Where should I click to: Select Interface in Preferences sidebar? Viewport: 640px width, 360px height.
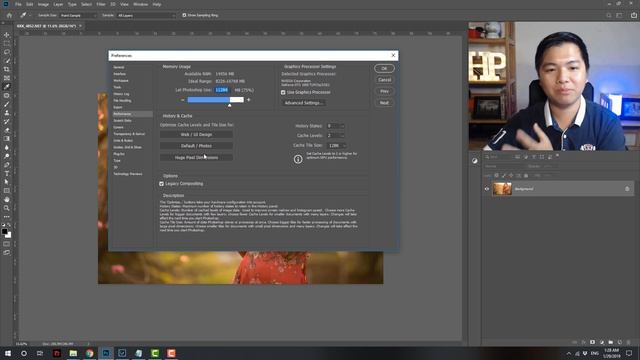coord(120,74)
